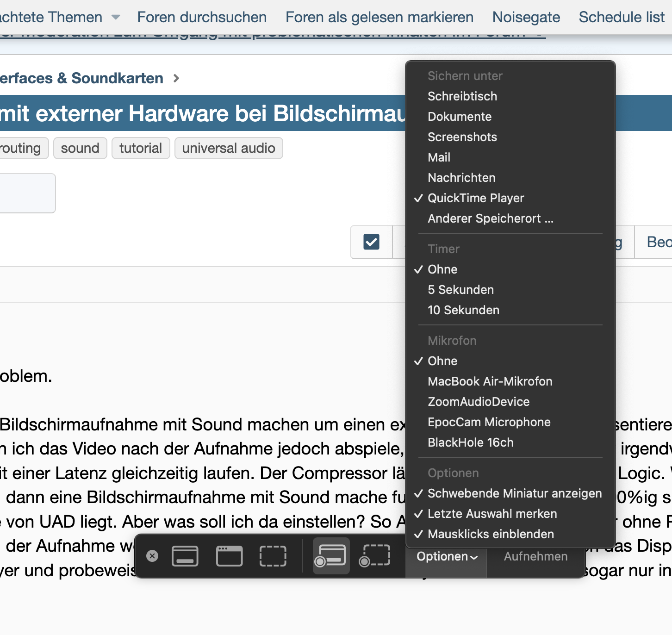This screenshot has height=635, width=672.
Task: Select capture selected portion icon
Action: pyautogui.click(x=273, y=555)
